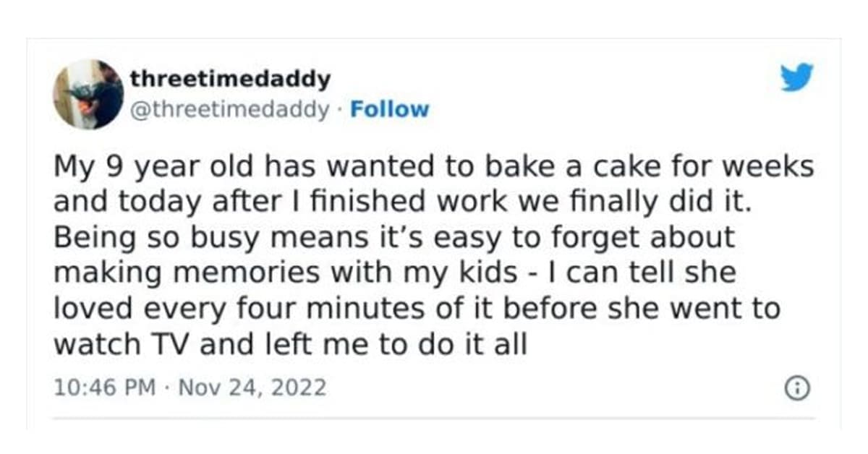868x454 pixels.
Task: Follow the threetimedaddy account
Action: (389, 110)
